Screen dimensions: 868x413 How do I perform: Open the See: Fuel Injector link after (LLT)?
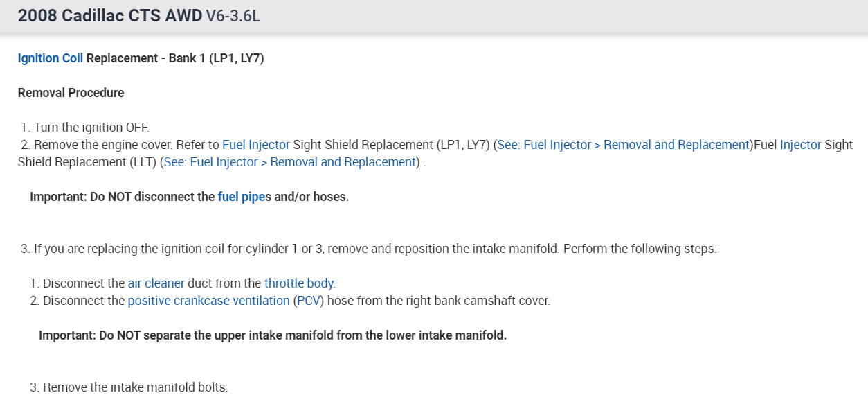291,162
